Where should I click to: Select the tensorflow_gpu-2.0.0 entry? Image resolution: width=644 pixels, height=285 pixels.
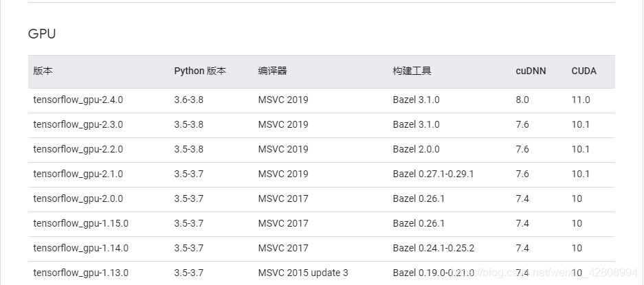78,198
